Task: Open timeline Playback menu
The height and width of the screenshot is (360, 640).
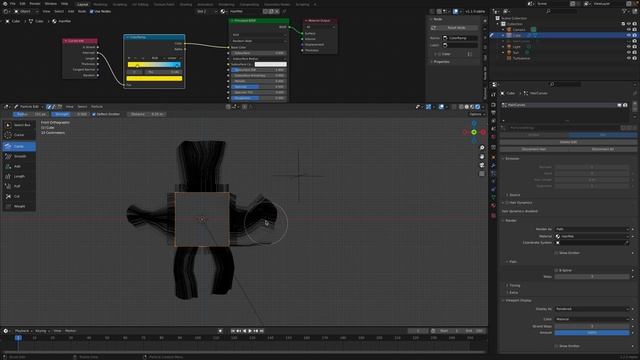Action: click(23, 331)
